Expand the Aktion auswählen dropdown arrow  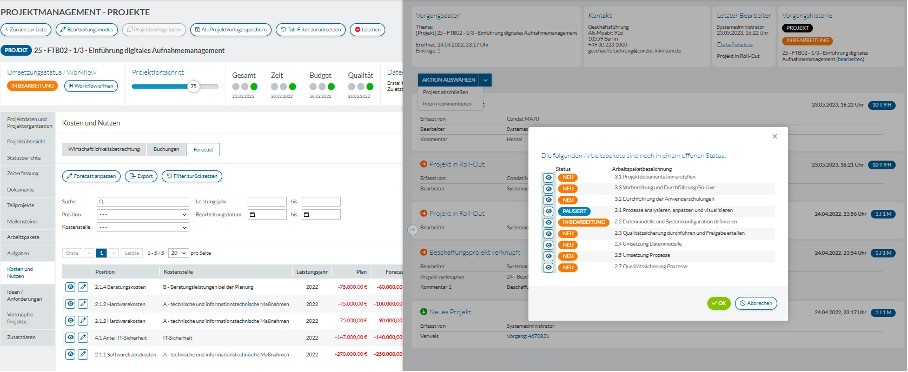click(x=486, y=80)
